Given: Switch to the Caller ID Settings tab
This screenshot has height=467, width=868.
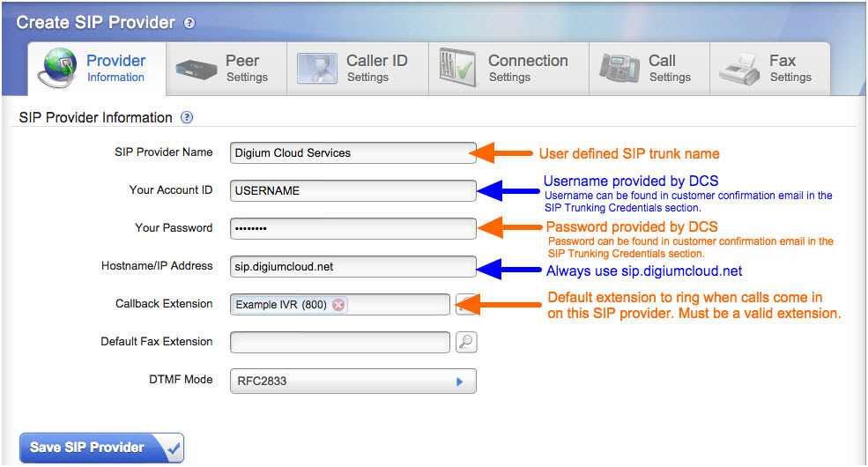Looking at the screenshot, I should (358, 69).
